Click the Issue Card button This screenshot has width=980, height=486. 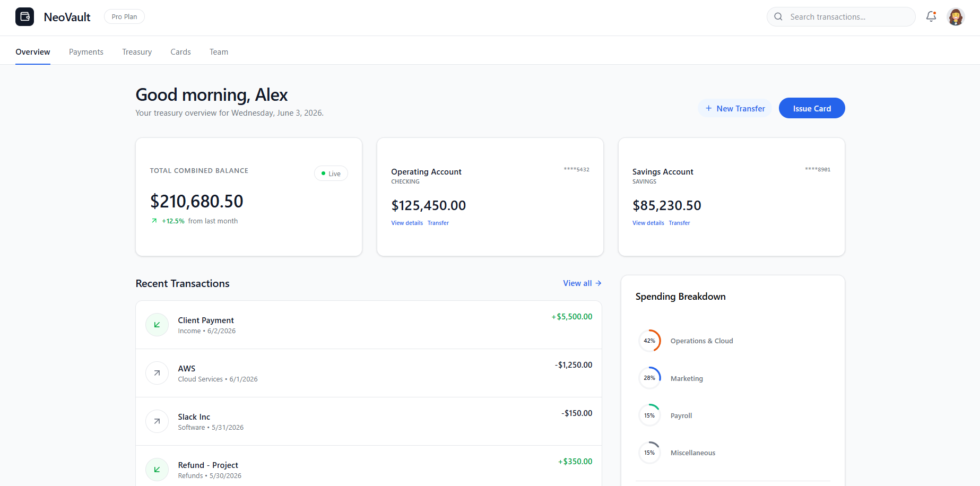(812, 108)
